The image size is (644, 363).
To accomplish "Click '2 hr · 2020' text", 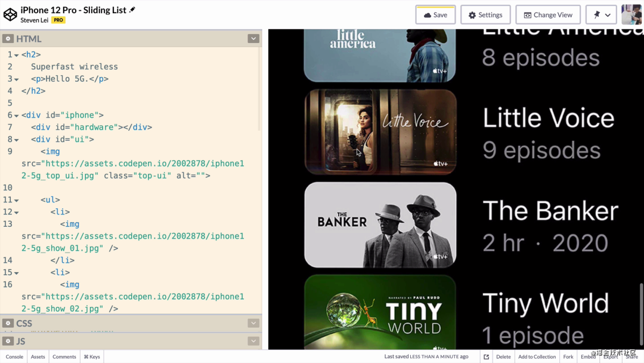I will coord(545,243).
